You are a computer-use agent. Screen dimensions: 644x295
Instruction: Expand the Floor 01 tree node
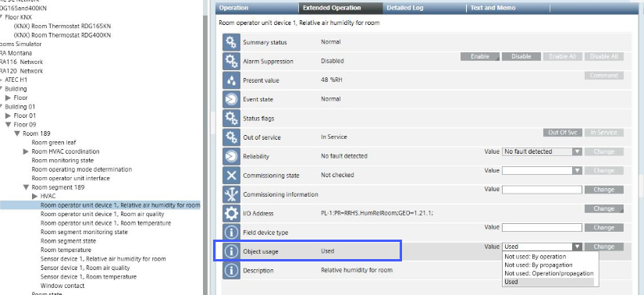click(8, 116)
